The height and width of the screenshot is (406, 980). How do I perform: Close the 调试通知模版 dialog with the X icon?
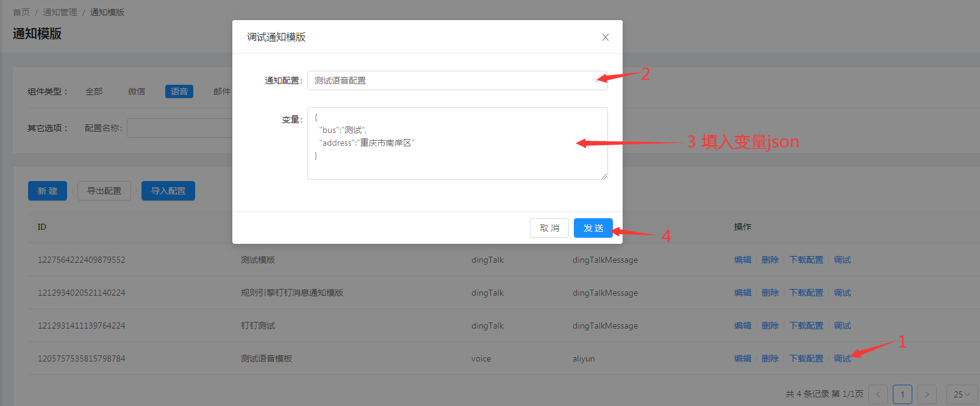[605, 37]
